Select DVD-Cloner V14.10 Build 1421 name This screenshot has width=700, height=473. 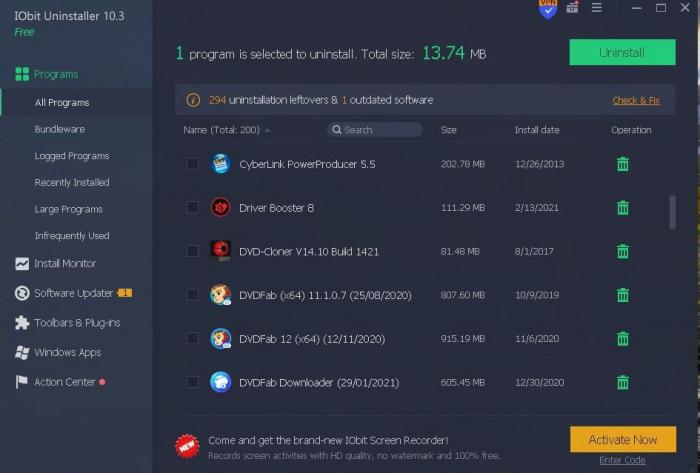pos(309,252)
